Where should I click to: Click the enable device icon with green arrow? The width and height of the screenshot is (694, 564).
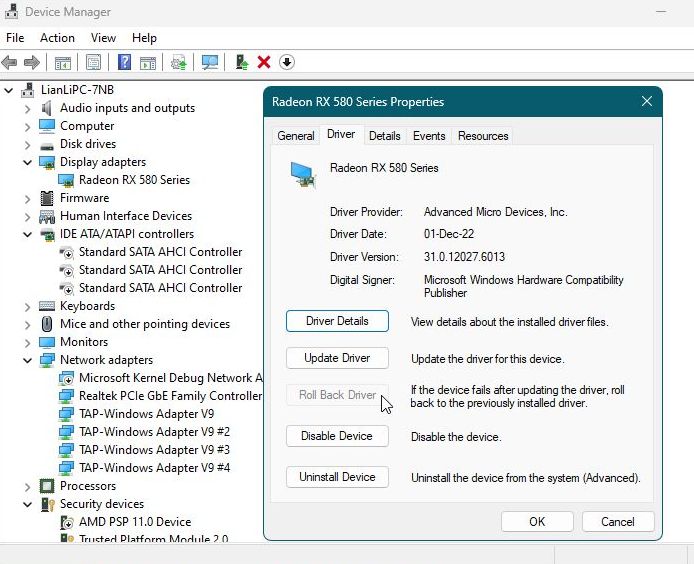coord(242,62)
